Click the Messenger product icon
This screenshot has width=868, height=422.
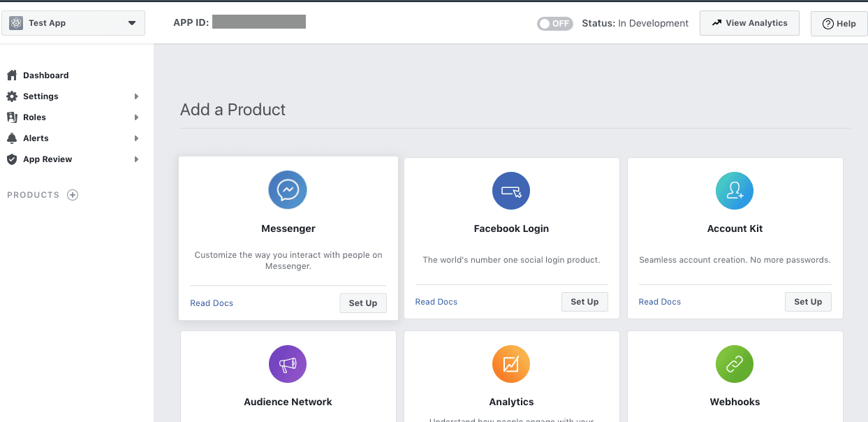[288, 190]
